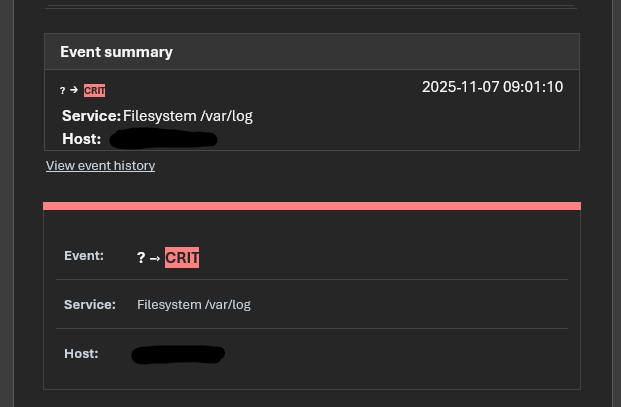
Task: Click the arrow in the details Event row
Action: click(155, 258)
